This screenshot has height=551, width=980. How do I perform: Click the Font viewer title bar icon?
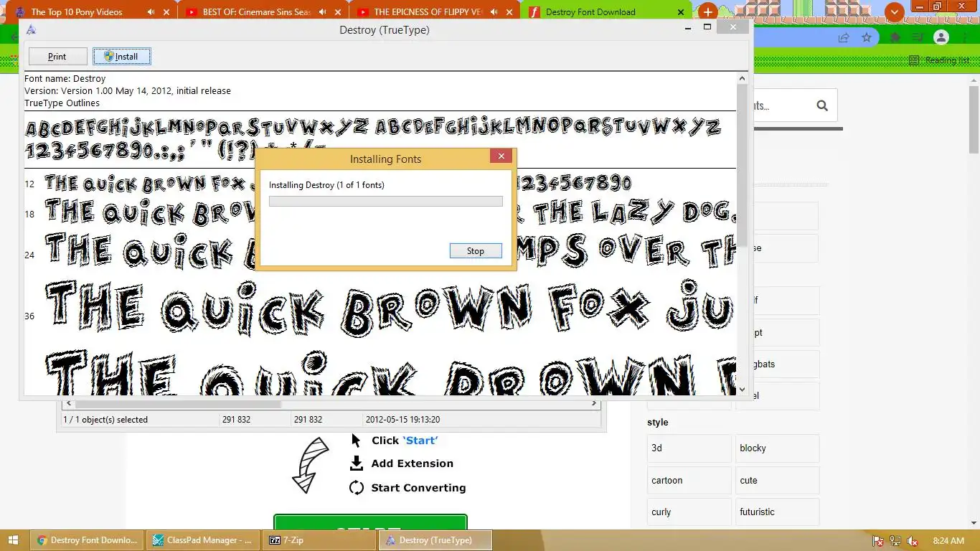pyautogui.click(x=31, y=29)
